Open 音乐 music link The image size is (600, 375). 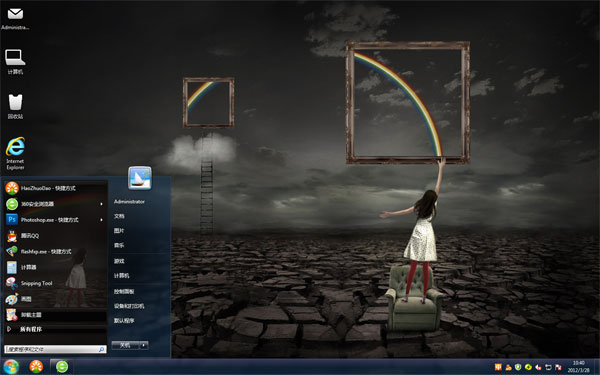(119, 245)
